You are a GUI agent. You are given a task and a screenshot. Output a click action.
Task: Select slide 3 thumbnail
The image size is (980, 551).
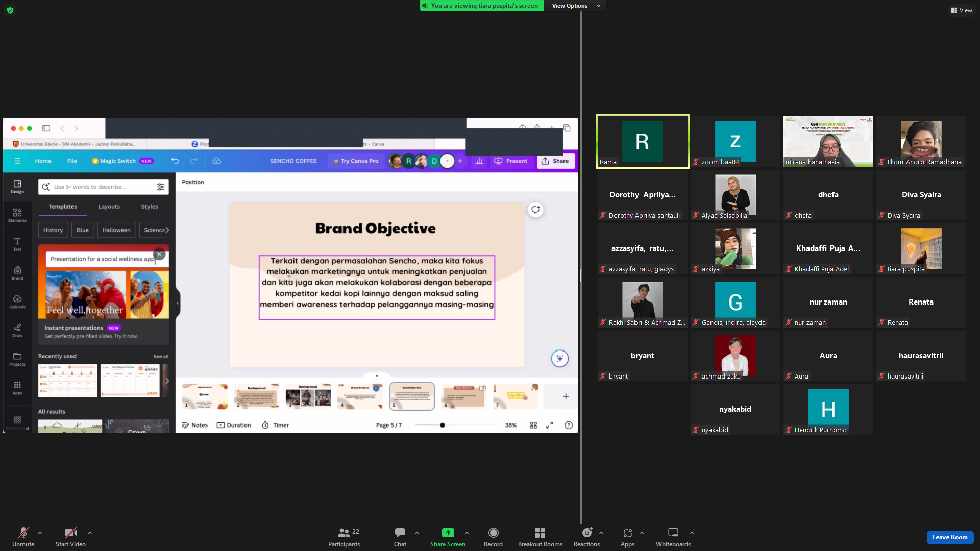(x=308, y=396)
